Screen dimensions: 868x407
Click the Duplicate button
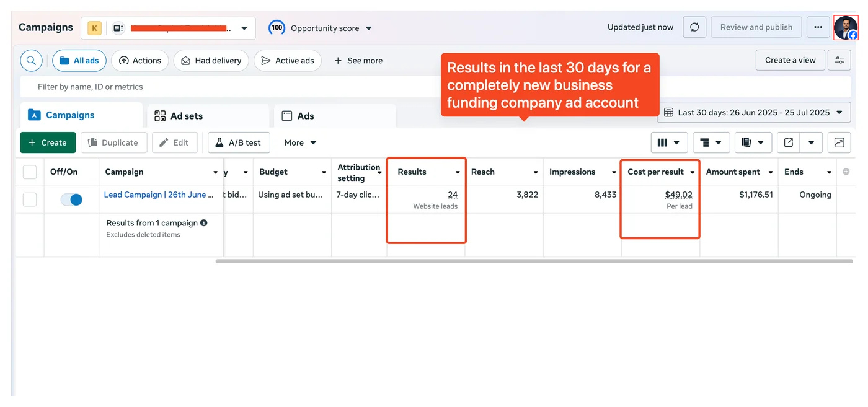(113, 142)
